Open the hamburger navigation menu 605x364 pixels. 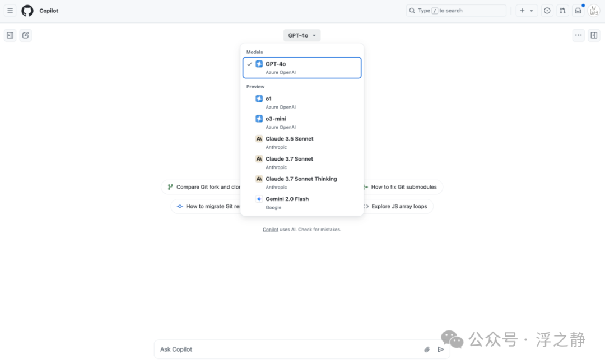click(10, 11)
